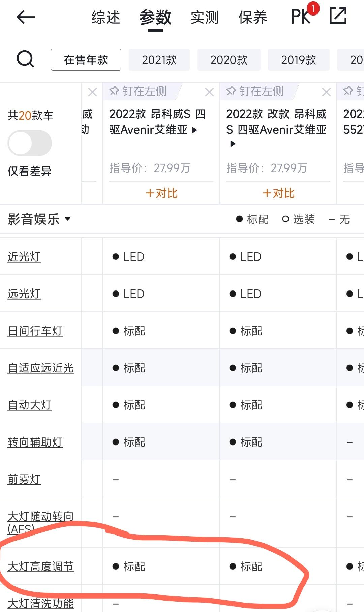Select the 2019款 year filter
The height and width of the screenshot is (612, 364).
(x=299, y=60)
